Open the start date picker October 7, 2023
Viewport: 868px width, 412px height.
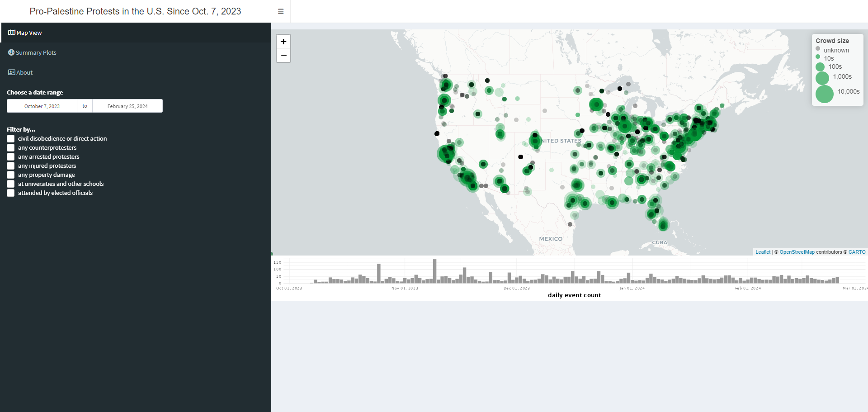pos(42,106)
